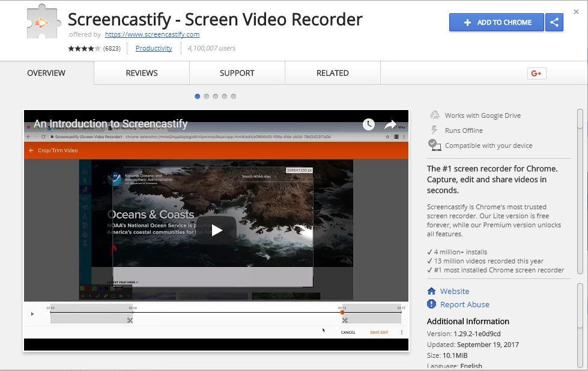
Task: Click Cancel in the video editor
Action: 348,333
